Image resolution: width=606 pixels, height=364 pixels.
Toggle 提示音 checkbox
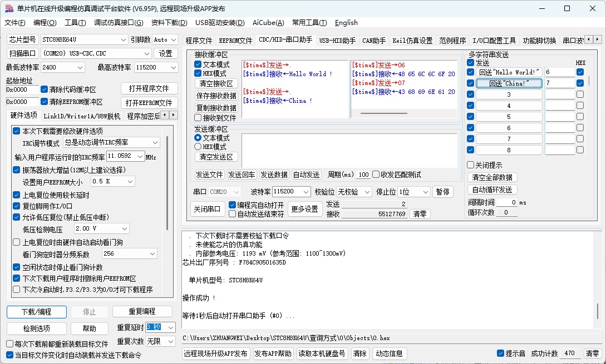coord(500,353)
